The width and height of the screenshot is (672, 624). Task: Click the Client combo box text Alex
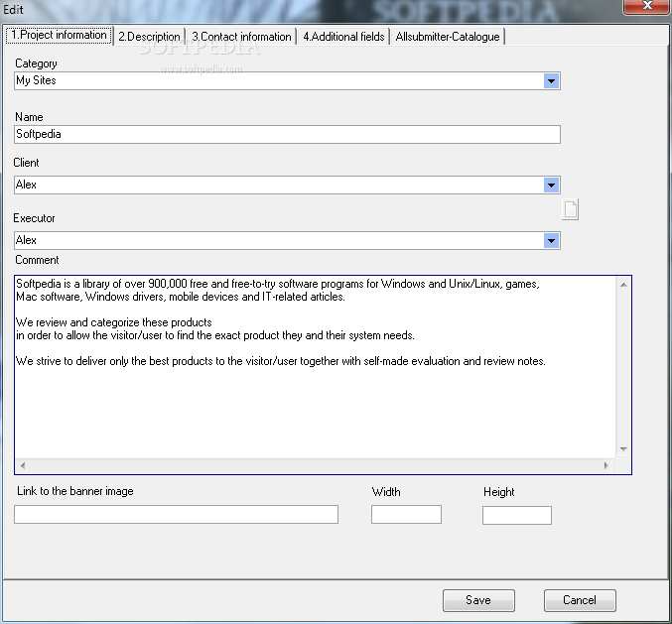[x=26, y=185]
